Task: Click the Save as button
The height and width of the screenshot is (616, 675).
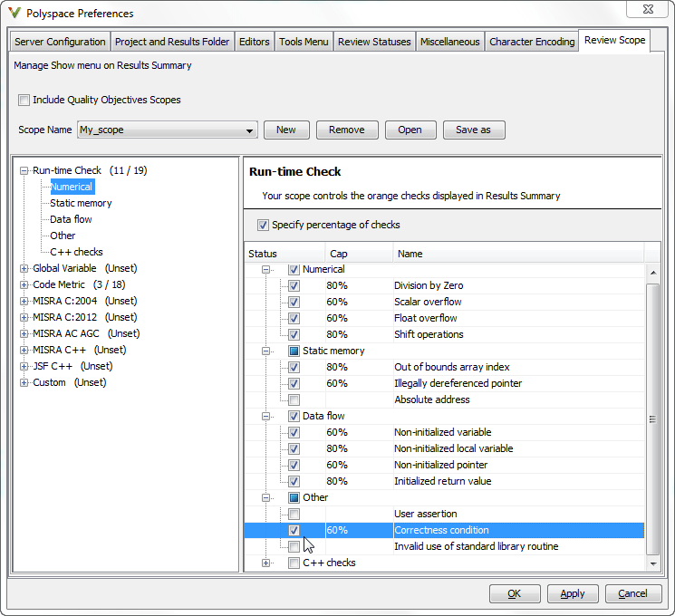Action: [x=474, y=130]
